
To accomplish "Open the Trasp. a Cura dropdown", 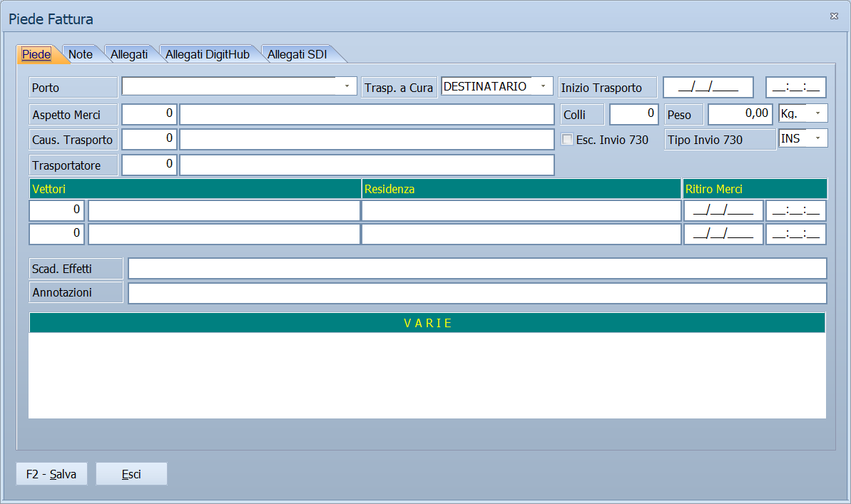I will pyautogui.click(x=543, y=86).
